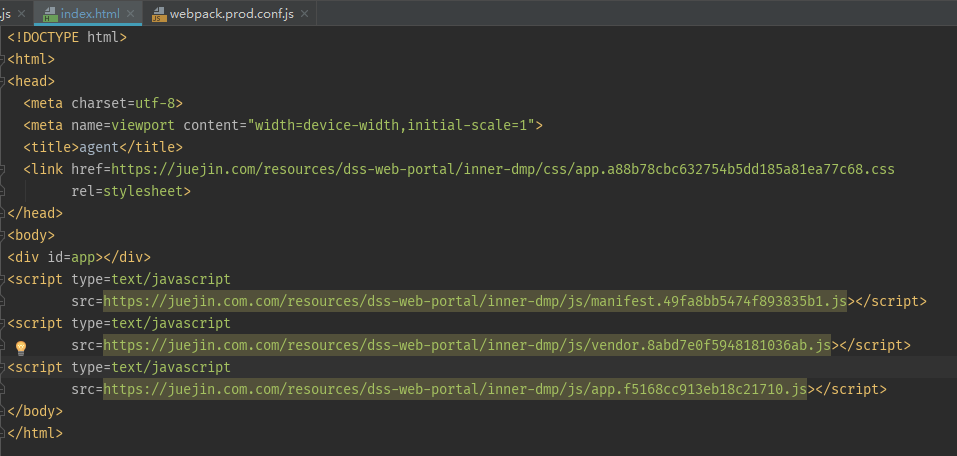The height and width of the screenshot is (456, 957).
Task: Collapse the <body> fold marker in gutter
Action: pos(2,236)
